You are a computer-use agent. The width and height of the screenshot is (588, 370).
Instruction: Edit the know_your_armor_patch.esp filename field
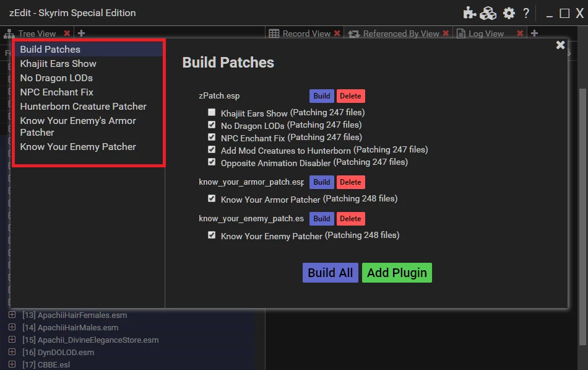click(x=251, y=182)
